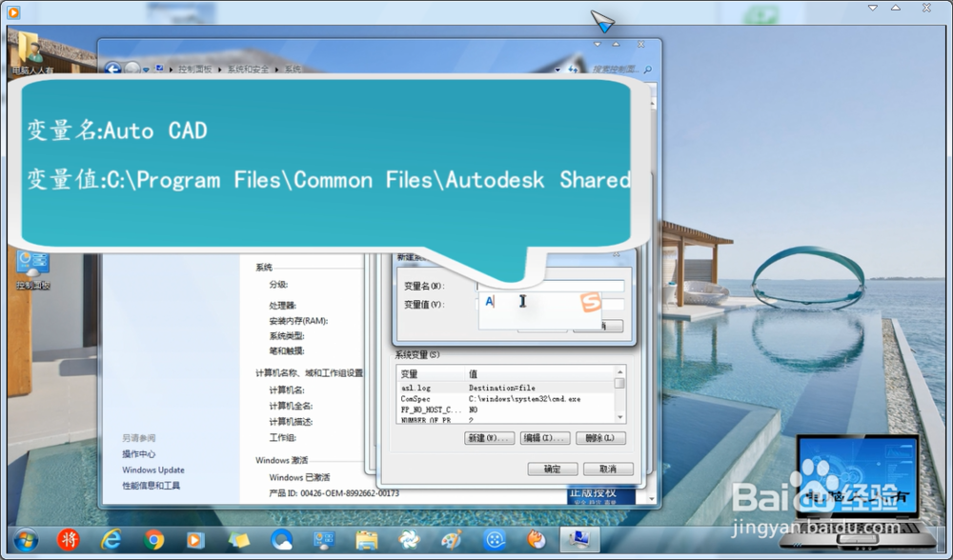Click 系统 in the address breadcrumb

pyautogui.click(x=293, y=70)
